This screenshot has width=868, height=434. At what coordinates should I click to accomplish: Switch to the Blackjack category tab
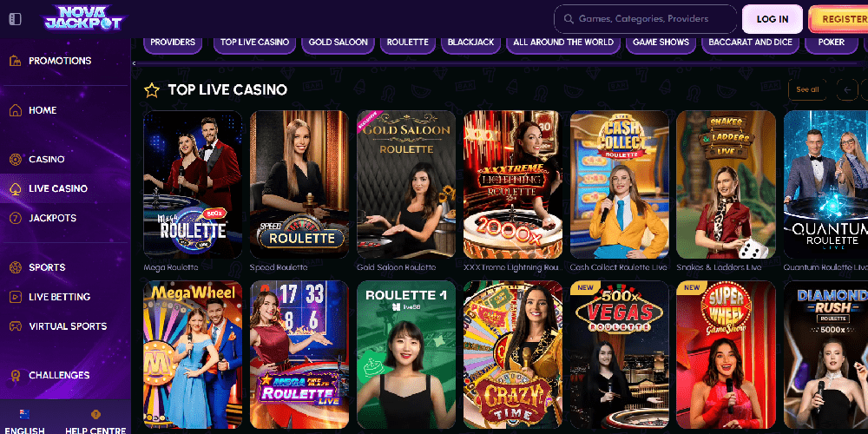coord(470,42)
